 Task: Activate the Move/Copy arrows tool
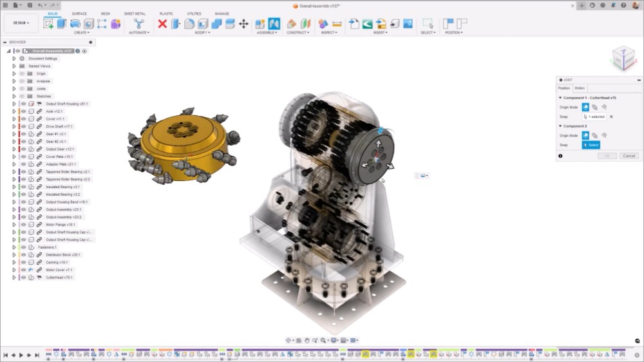243,24
